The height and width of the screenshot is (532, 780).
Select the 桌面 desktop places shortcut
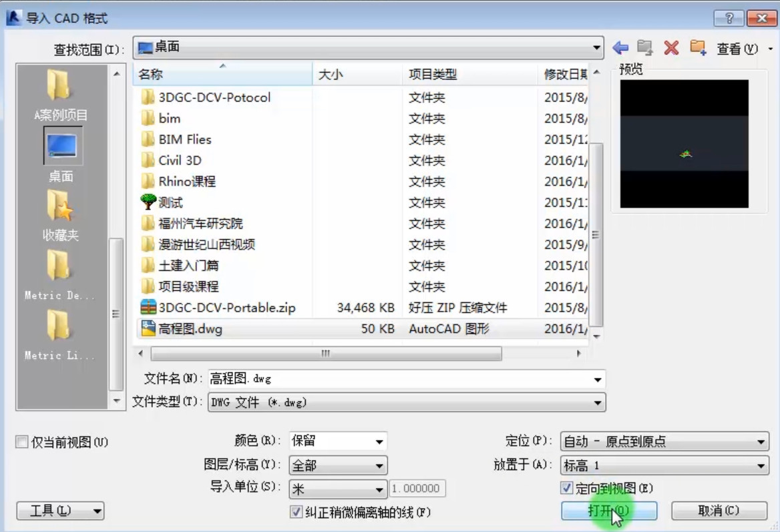tap(61, 155)
